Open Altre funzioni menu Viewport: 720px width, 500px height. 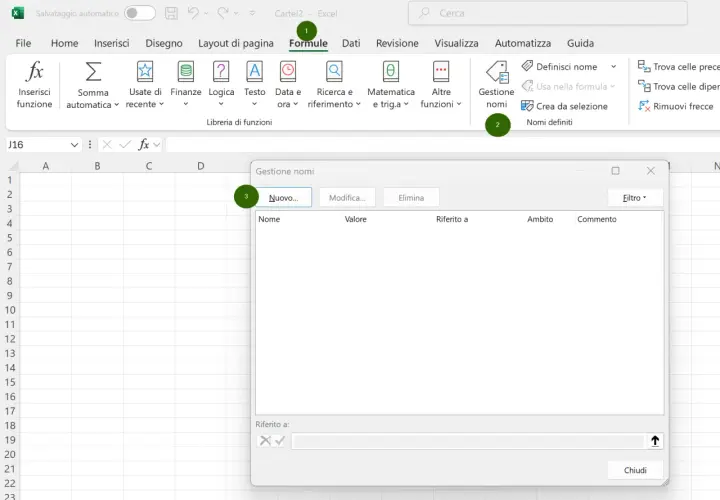click(x=441, y=85)
